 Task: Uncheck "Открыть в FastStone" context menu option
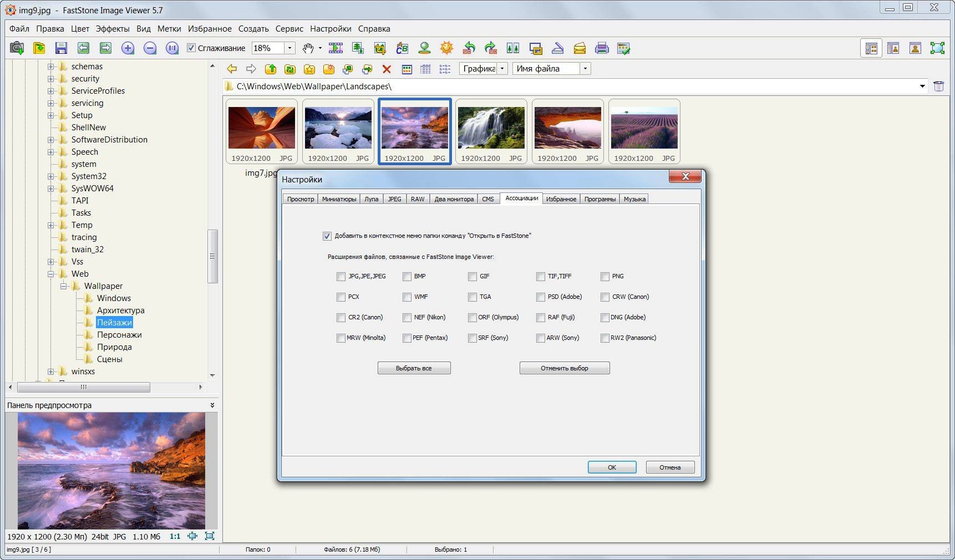pyautogui.click(x=327, y=236)
